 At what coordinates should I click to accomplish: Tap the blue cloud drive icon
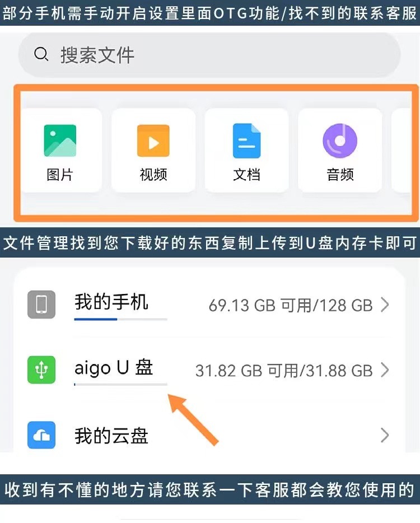(x=41, y=435)
